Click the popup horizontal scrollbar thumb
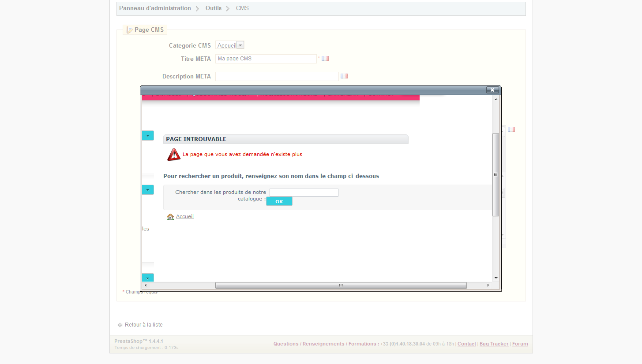This screenshot has height=364, width=642. [341, 286]
